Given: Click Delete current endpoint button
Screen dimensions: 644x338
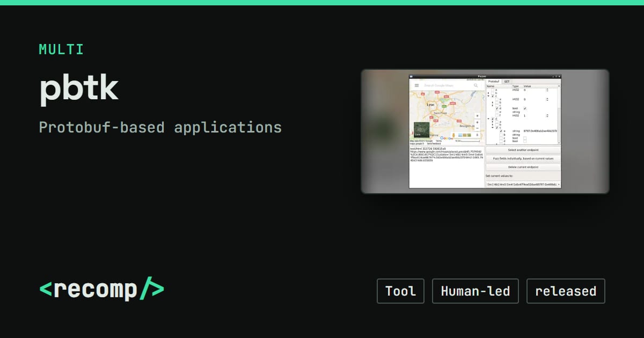Looking at the screenshot, I should click(x=523, y=167).
